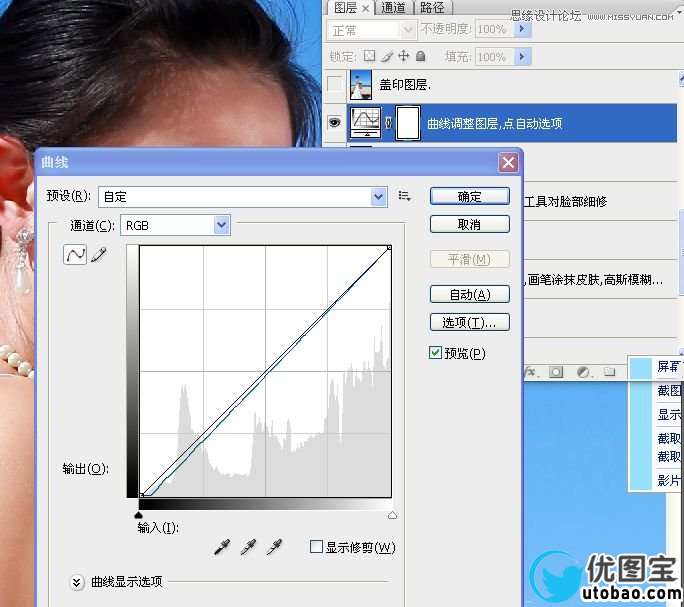This screenshot has height=607, width=684.
Task: Click the curve's top-right white point
Action: point(389,248)
